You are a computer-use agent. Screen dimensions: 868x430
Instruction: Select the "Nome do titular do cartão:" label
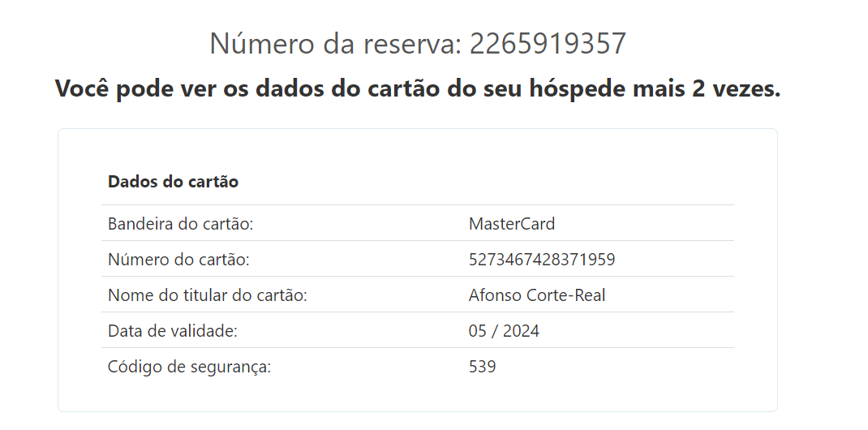tap(208, 295)
